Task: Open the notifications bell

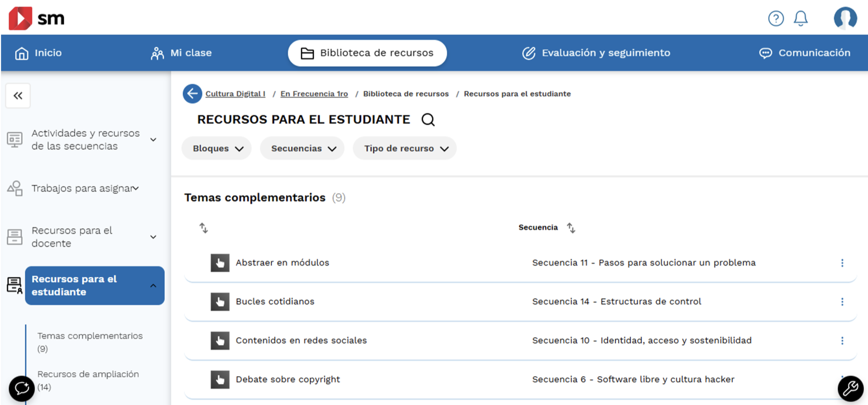Action: (x=801, y=18)
